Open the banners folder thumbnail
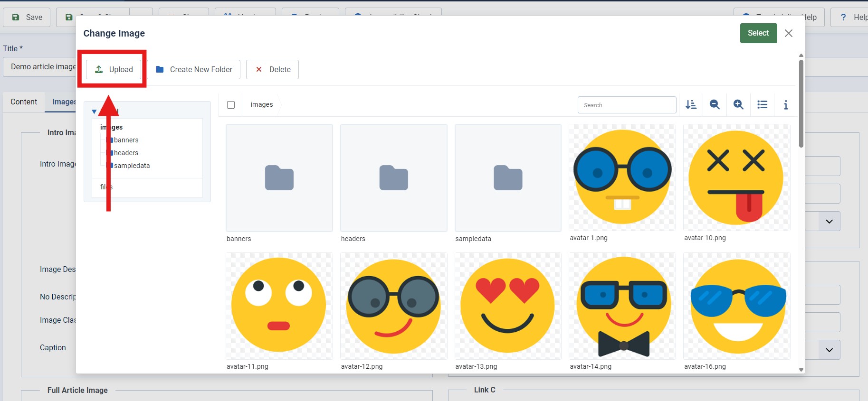Viewport: 868px width, 401px height. pos(279,178)
